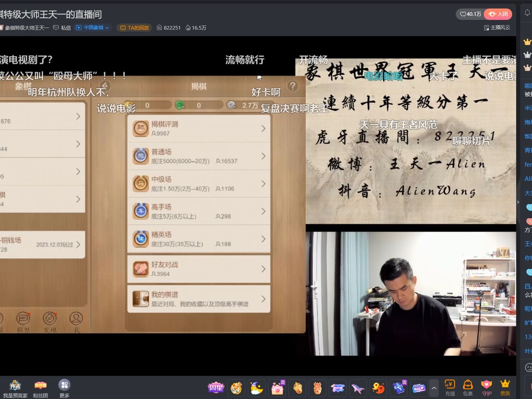Expand the gift bar with up arrow
The width and height of the screenshot is (532, 399).
[x=434, y=388]
